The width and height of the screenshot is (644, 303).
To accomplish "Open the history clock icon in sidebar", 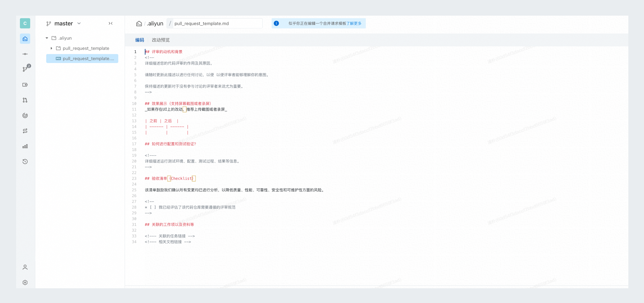I will pos(25,162).
